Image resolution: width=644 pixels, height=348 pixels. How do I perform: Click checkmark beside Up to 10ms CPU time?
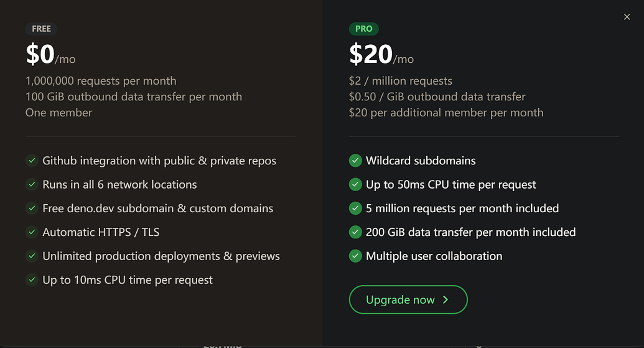tap(32, 280)
